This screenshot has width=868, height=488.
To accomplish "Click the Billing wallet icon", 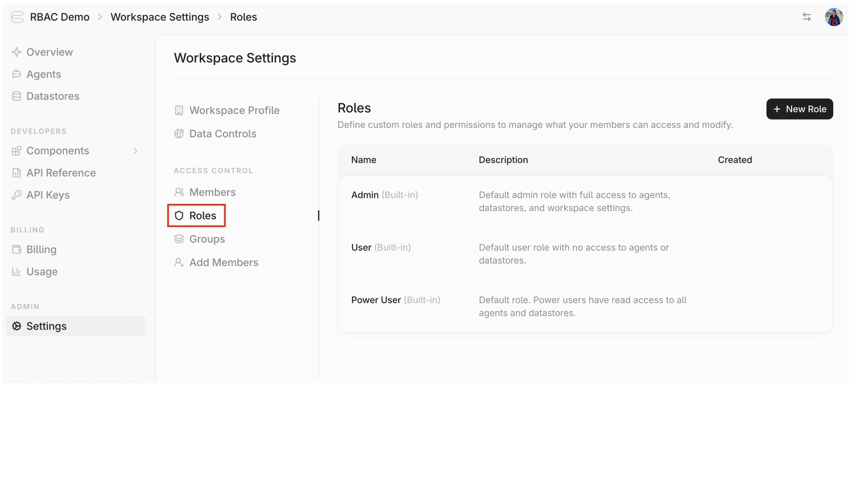I will click(17, 249).
